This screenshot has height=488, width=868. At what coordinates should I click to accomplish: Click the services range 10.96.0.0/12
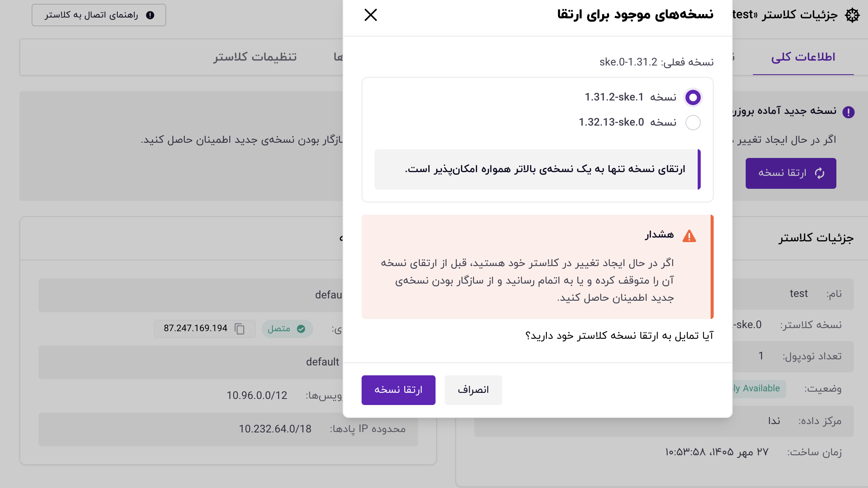257,396
